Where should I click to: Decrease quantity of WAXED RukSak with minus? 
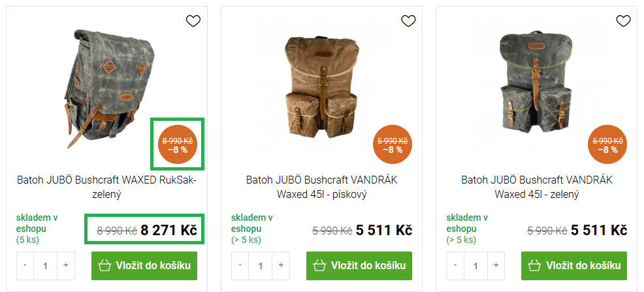click(25, 266)
